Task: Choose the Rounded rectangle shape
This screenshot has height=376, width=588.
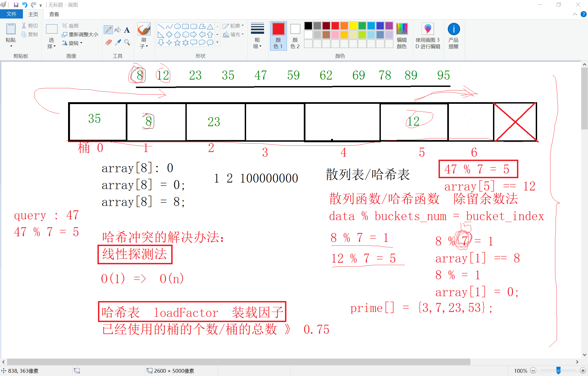Action: (194, 26)
